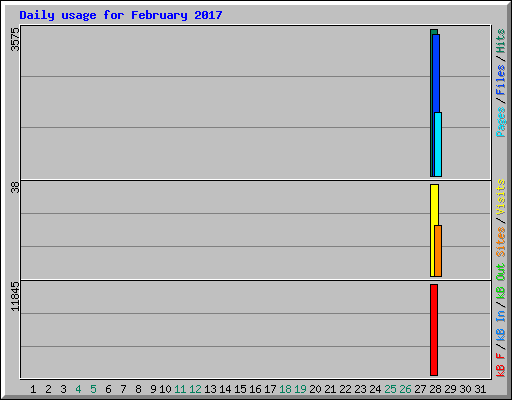Click the 'Files' legend label
The height and width of the screenshot is (400, 512).
click(x=501, y=80)
